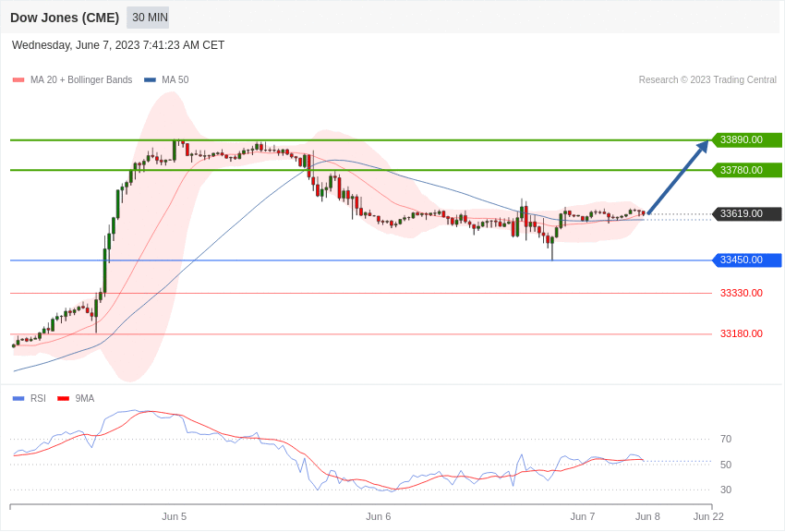Image resolution: width=785 pixels, height=532 pixels.
Task: Toggle the MA 50 legend label
Action: (x=175, y=80)
